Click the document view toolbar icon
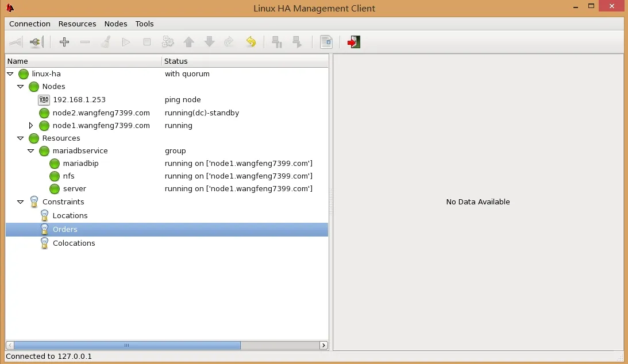The height and width of the screenshot is (364, 628). point(326,42)
